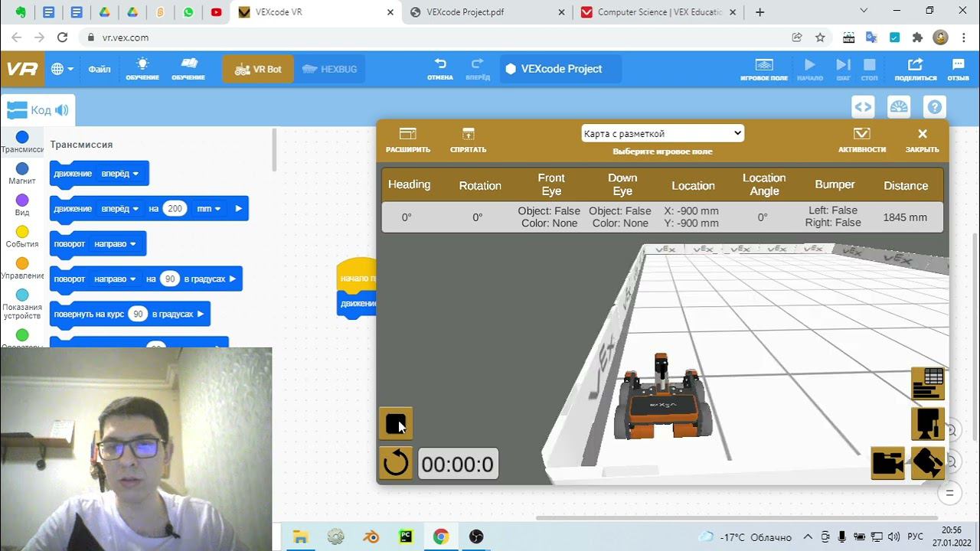
Task: Open File Explorer from the taskbar
Action: [x=300, y=536]
